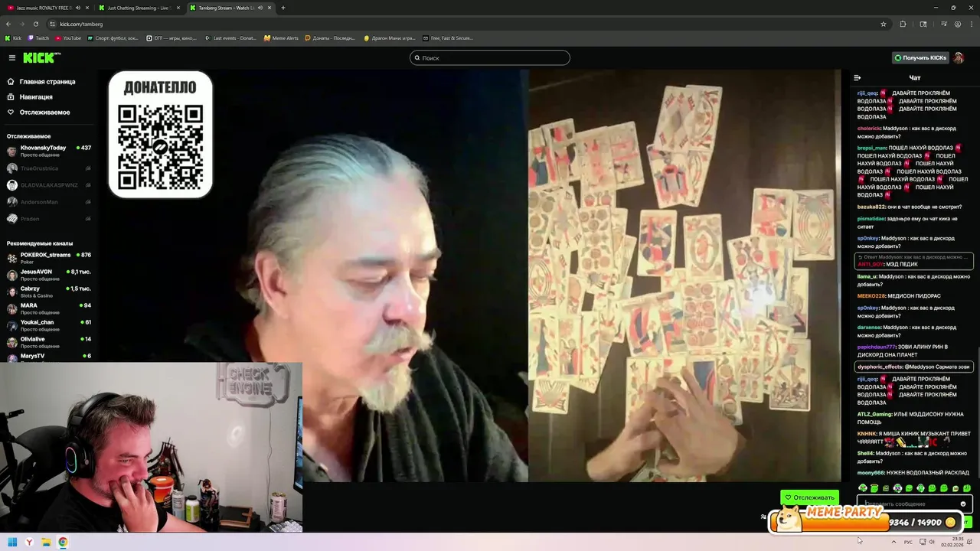Open volume control in system tray

coord(932,542)
